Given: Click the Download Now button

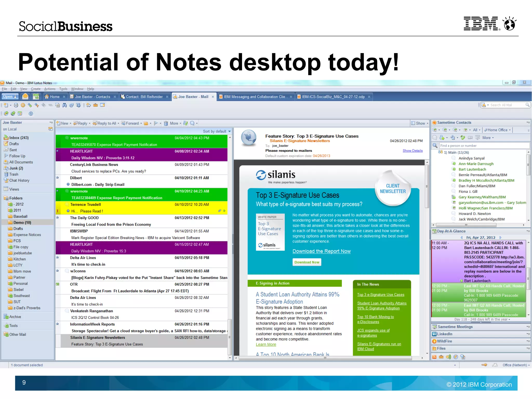Looking at the screenshot, I should tap(307, 262).
